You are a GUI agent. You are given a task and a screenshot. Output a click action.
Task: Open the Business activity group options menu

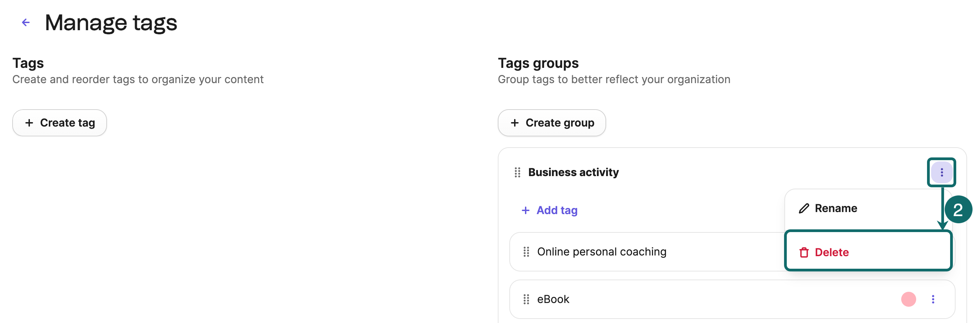[942, 172]
